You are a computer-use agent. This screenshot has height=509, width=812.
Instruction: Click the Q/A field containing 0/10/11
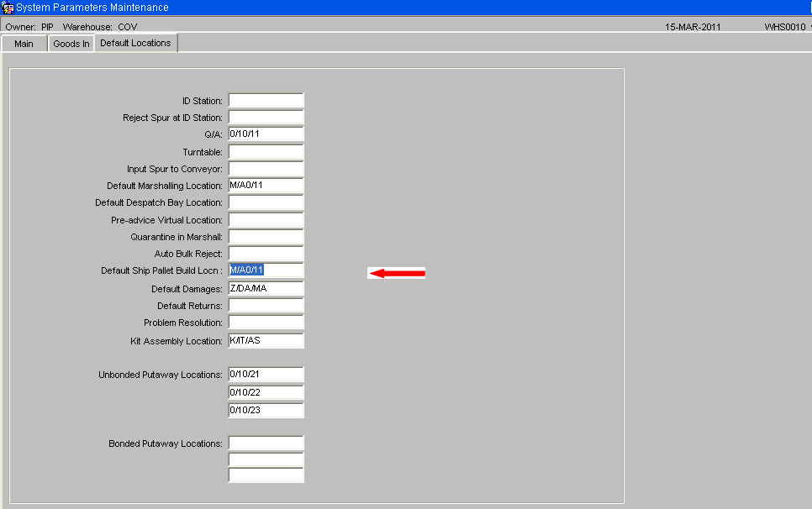[x=266, y=134]
